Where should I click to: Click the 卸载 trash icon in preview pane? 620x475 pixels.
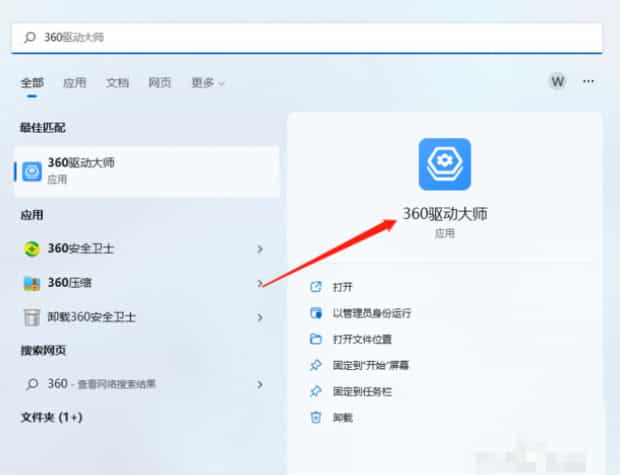click(316, 417)
